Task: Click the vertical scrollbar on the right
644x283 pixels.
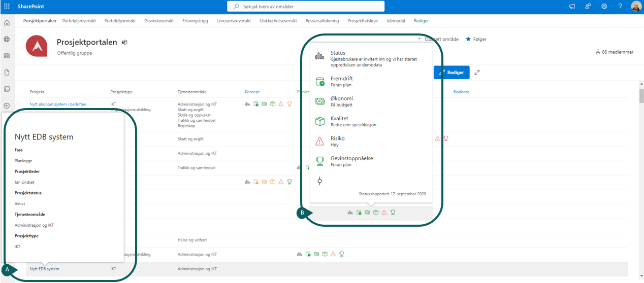Action: [x=641, y=152]
